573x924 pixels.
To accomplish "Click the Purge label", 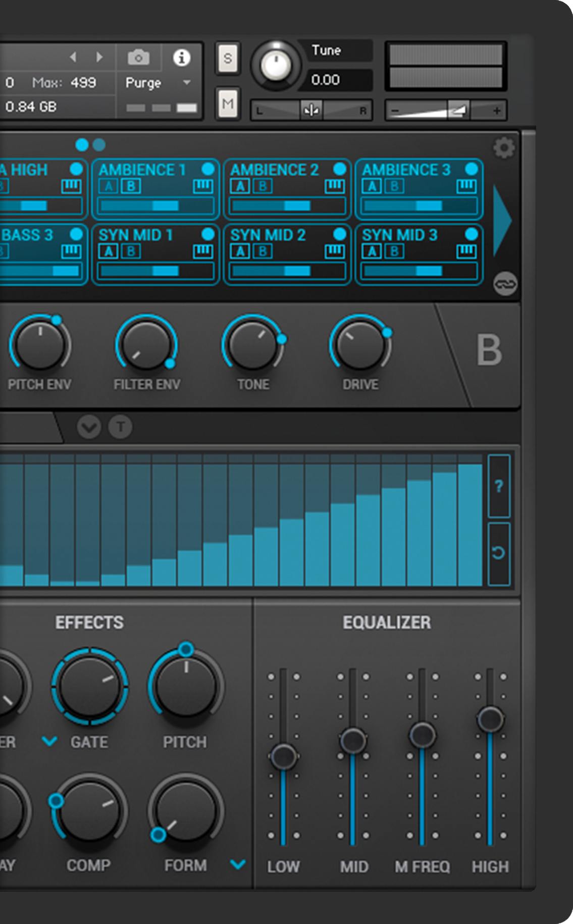I will point(143,83).
